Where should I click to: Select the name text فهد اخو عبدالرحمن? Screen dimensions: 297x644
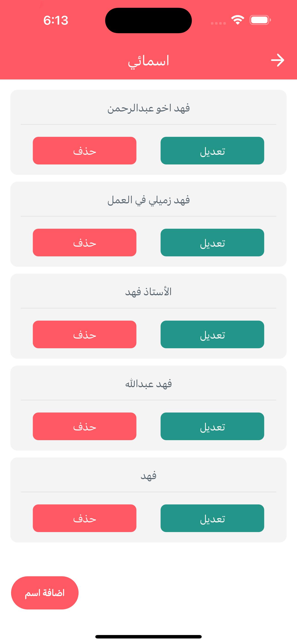coord(148,108)
